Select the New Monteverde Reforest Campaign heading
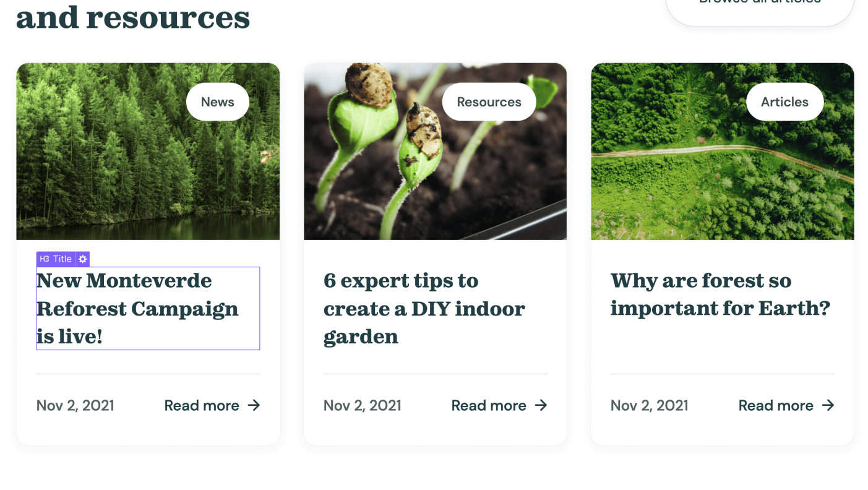The width and height of the screenshot is (868, 490). 137,308
